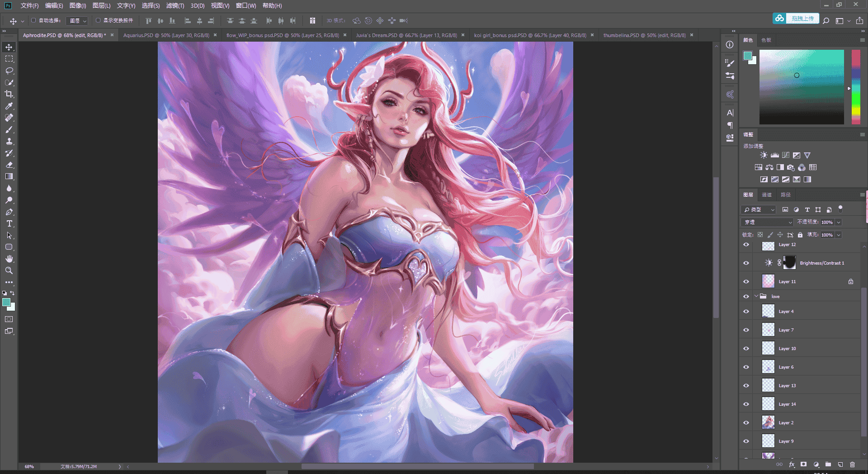Select the Crop tool
Viewport: 868px width, 474px height.
pos(9,94)
